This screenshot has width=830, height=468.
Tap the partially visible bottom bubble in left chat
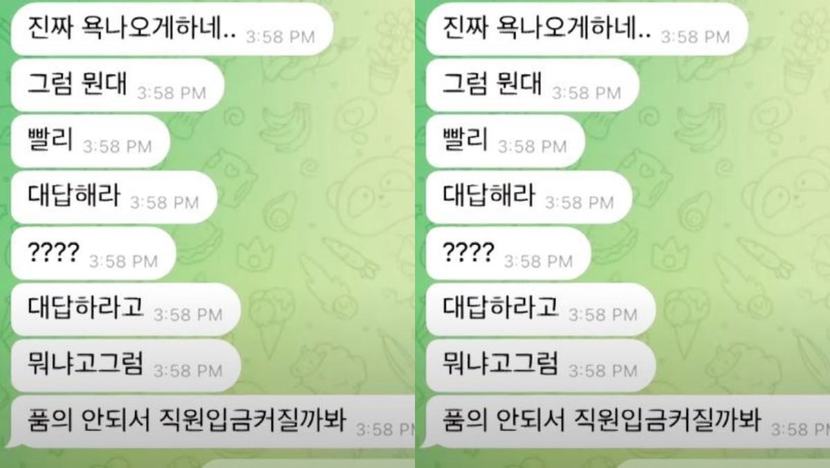[x=307, y=464]
